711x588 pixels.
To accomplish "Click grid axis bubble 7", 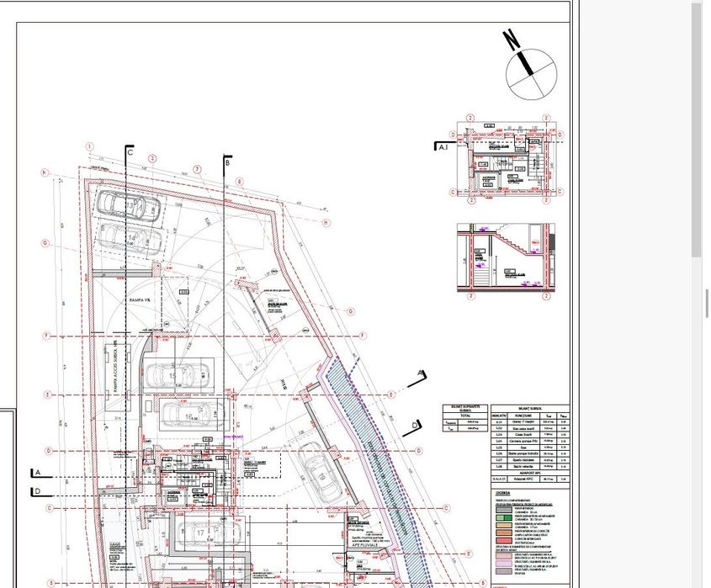I will point(197,170).
